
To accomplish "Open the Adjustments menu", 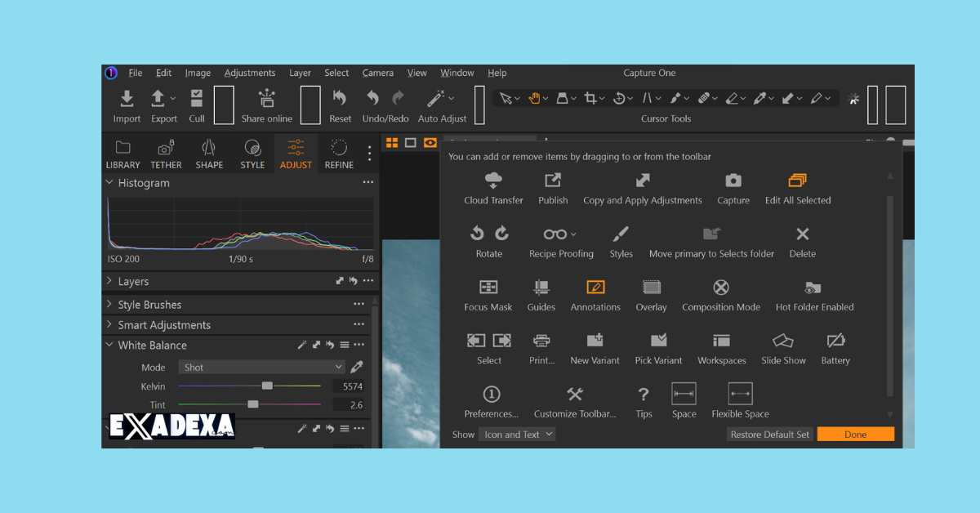I will (x=250, y=73).
